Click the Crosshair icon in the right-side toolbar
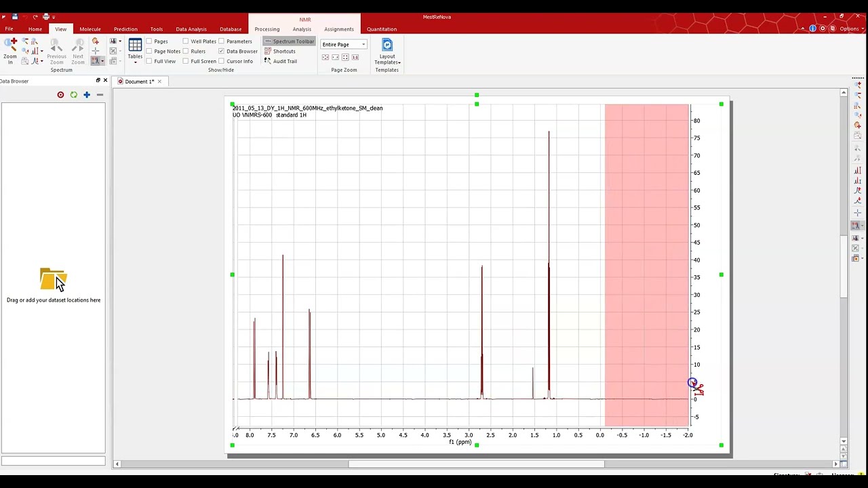 point(857,213)
